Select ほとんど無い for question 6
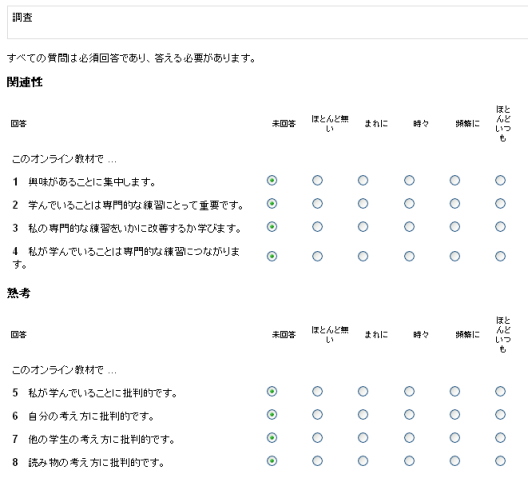The image size is (528, 478). click(317, 415)
